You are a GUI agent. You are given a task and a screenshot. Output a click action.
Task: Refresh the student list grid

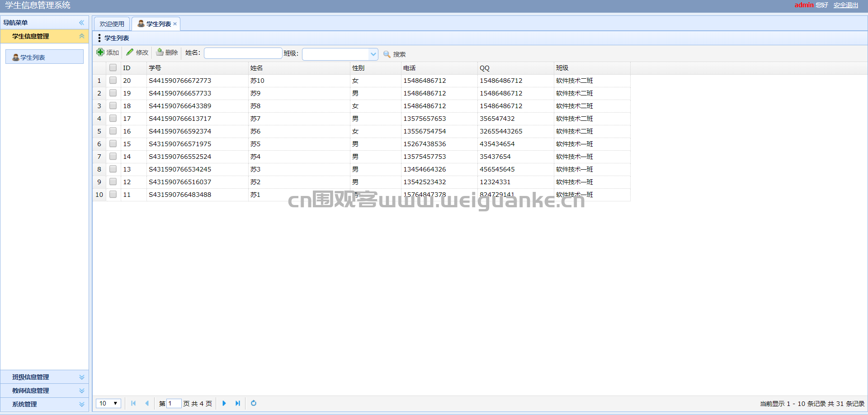click(x=254, y=403)
